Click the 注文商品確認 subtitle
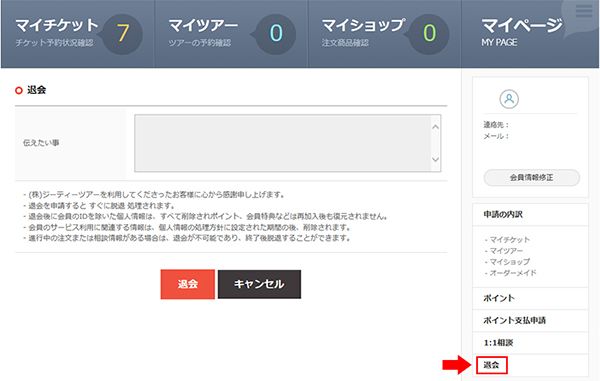The width and height of the screenshot is (600, 381). 346,43
